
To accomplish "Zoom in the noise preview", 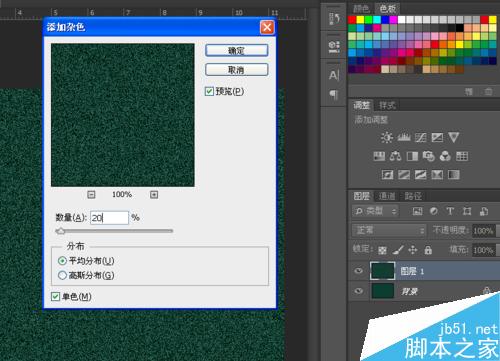I will click(x=154, y=195).
